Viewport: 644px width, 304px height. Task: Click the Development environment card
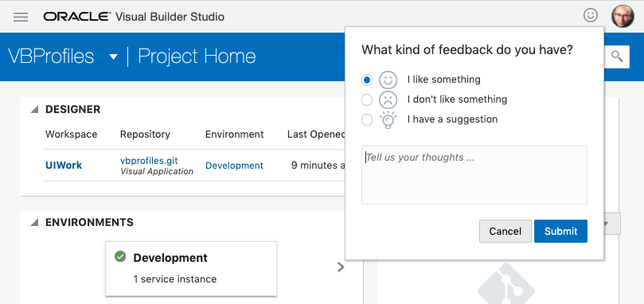[x=191, y=268]
